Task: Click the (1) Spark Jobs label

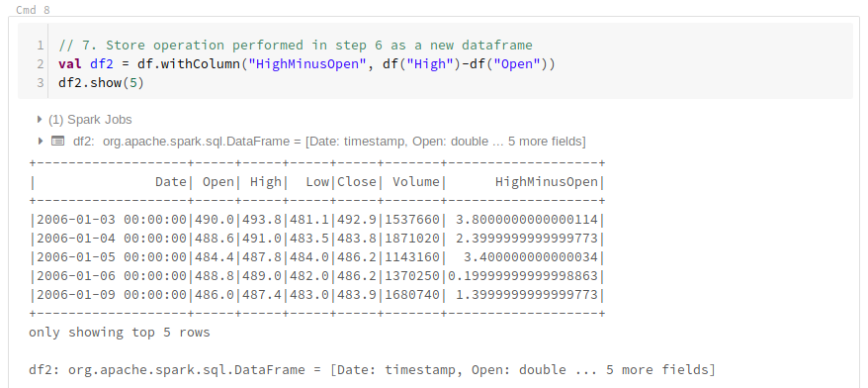Action: coord(90,120)
